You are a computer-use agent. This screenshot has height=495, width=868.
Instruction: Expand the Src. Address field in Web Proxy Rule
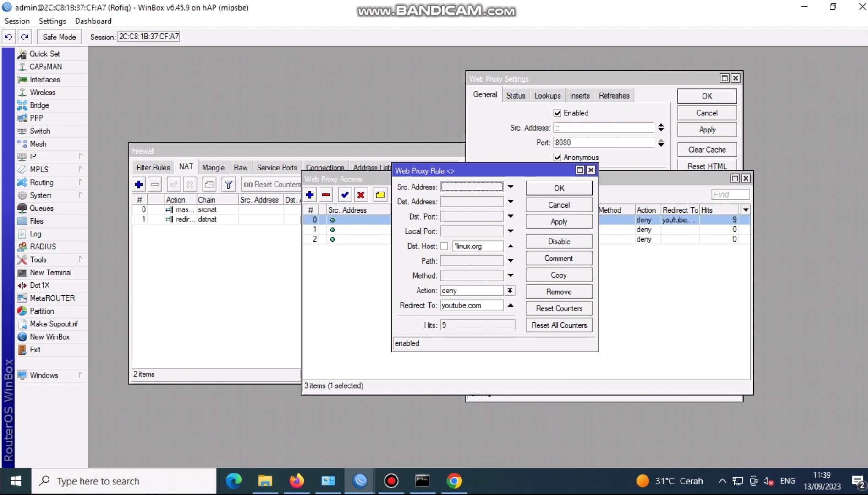[x=510, y=187]
